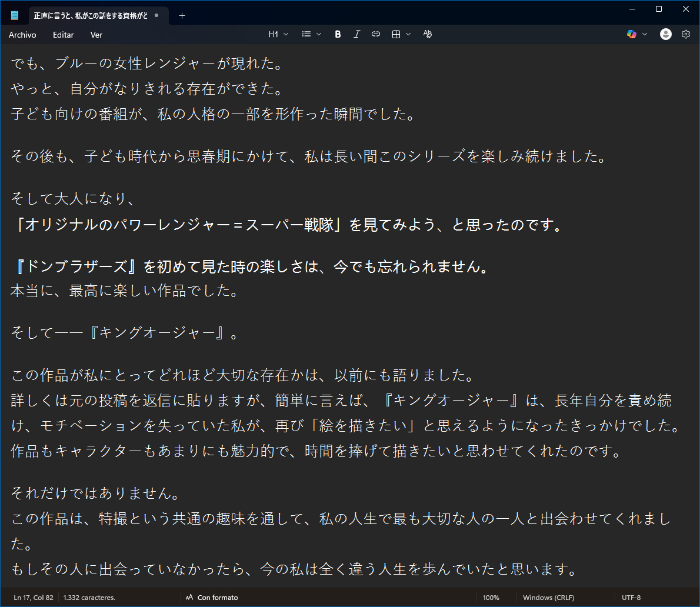Open the account profile icon
This screenshot has height=607, width=700.
tap(665, 34)
